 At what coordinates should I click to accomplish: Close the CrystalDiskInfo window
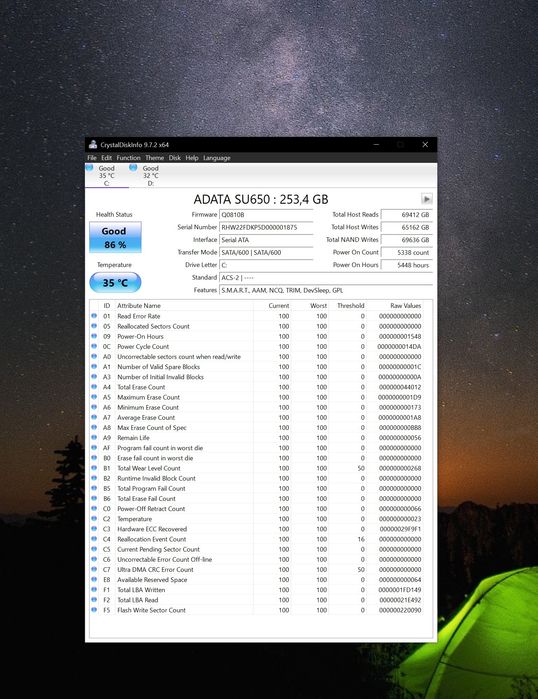pos(425,144)
